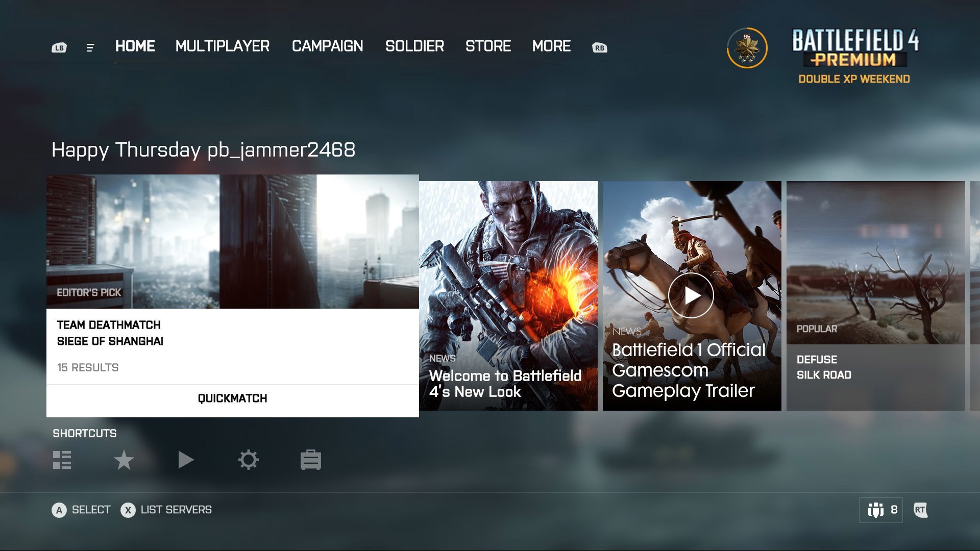This screenshot has height=551, width=980.
Task: Switch to the MULTIPLAYER tab
Action: click(222, 46)
